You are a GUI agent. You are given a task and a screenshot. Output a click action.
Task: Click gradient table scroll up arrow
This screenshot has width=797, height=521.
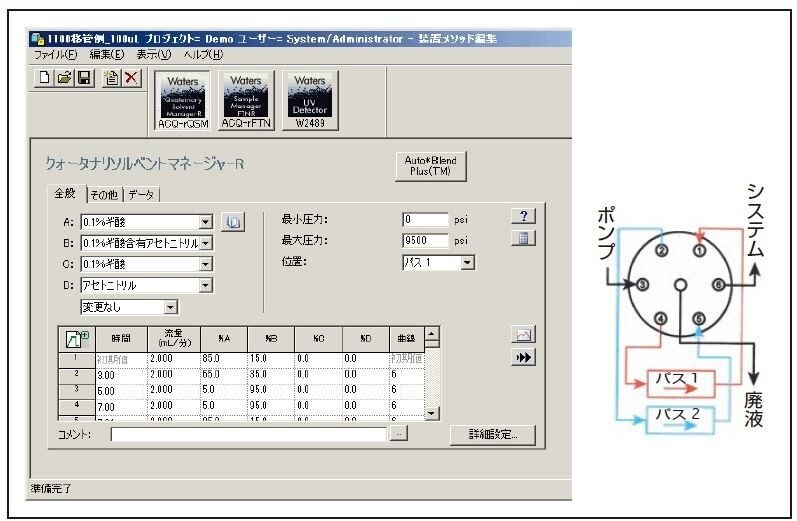coord(432,334)
